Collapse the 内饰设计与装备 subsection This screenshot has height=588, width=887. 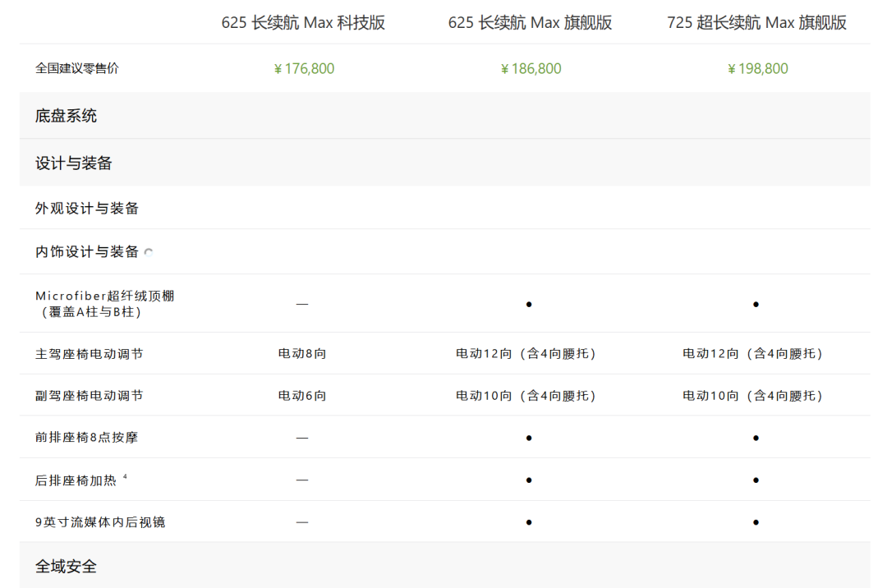87,252
